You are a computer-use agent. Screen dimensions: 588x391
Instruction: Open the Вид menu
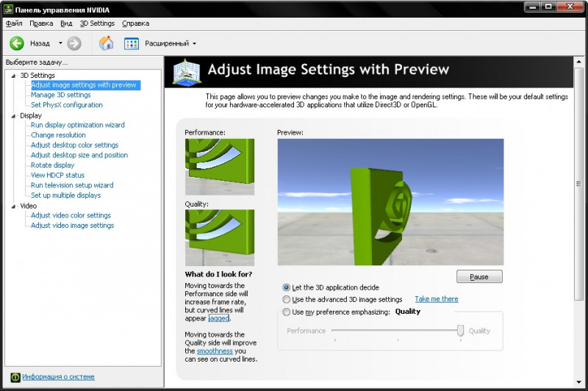[66, 24]
